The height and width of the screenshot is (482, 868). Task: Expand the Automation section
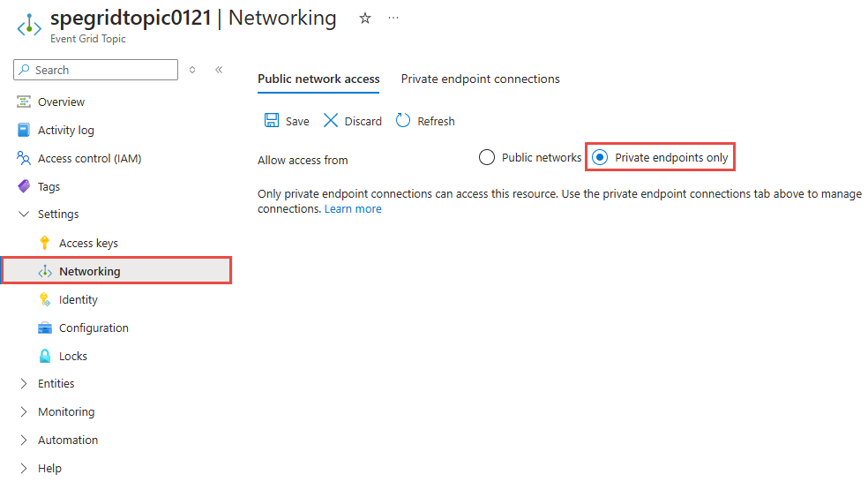24,441
